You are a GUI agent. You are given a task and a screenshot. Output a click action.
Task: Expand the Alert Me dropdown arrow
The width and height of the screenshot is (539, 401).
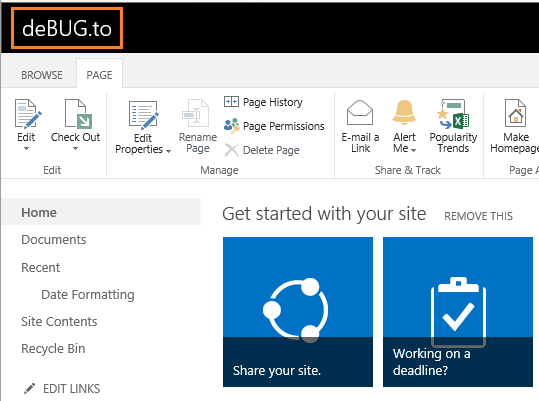click(x=414, y=150)
